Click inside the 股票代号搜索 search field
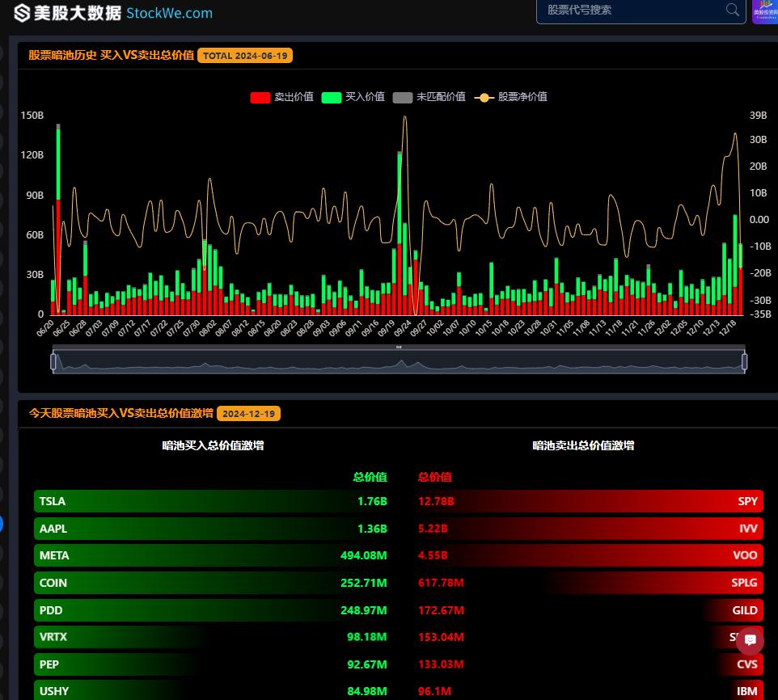This screenshot has width=778, height=700. click(x=631, y=10)
